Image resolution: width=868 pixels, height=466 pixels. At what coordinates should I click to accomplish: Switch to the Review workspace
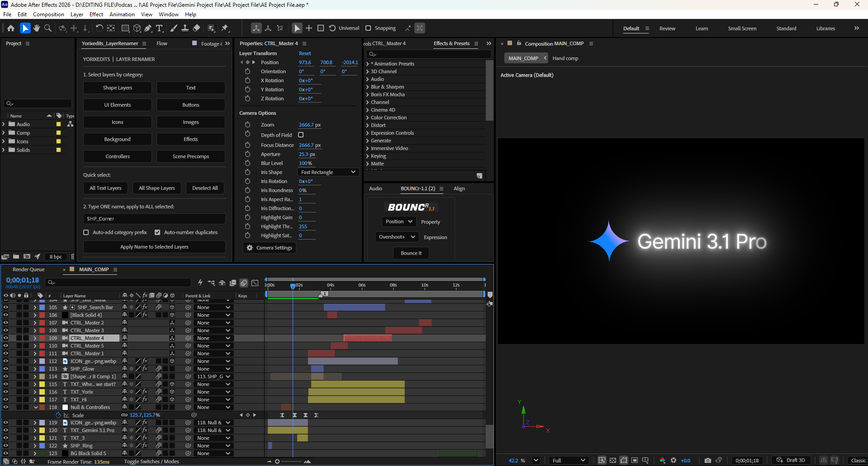667,28
